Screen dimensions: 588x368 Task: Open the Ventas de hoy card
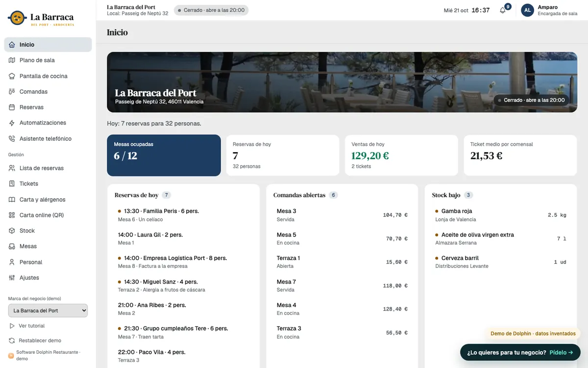401,156
